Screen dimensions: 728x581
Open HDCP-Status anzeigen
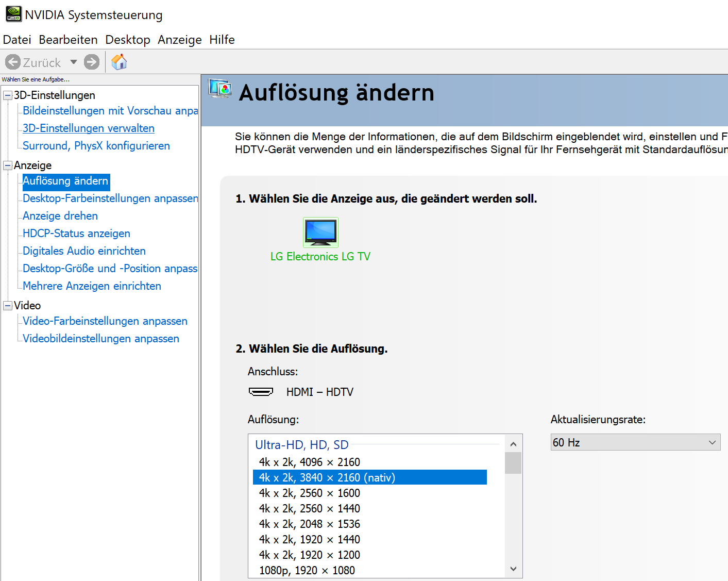click(x=76, y=234)
